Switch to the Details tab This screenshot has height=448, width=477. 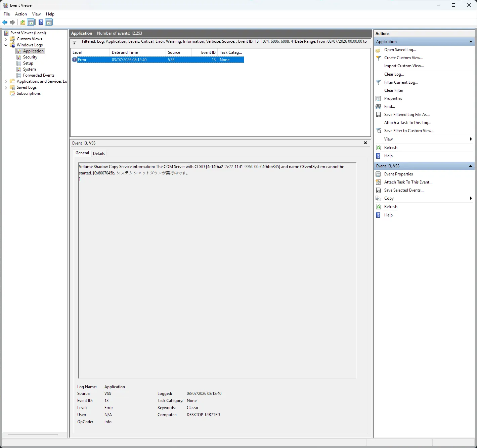point(99,154)
